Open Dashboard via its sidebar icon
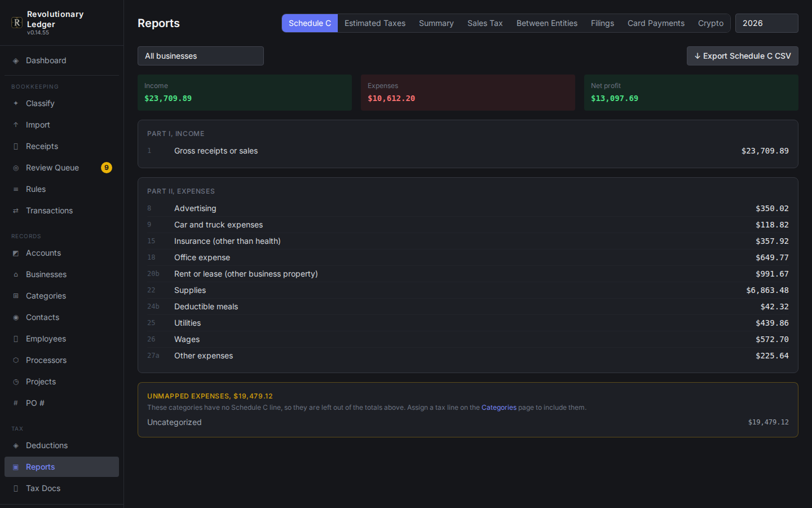Image resolution: width=812 pixels, height=508 pixels. point(16,61)
